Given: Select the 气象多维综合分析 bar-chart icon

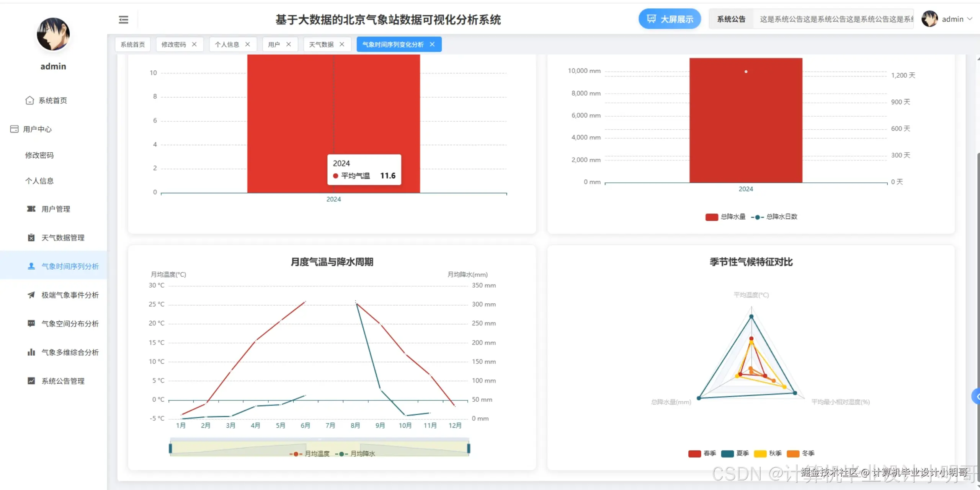Looking at the screenshot, I should (x=31, y=352).
